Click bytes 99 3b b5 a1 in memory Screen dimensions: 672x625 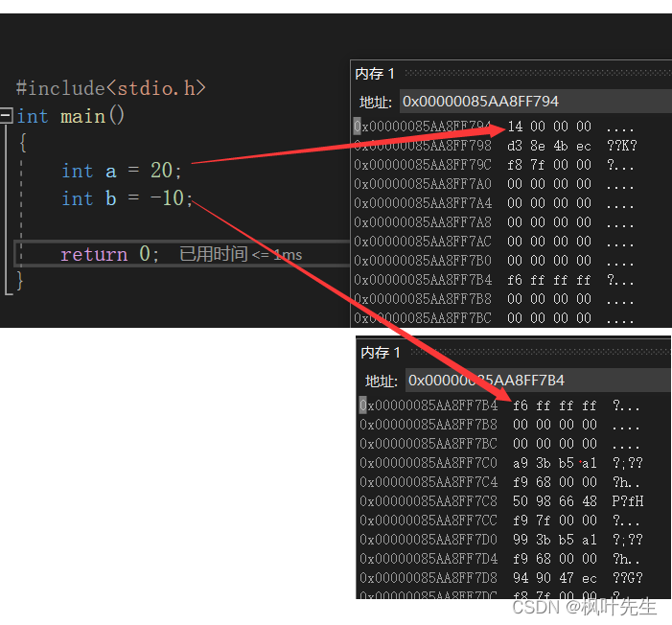coord(554,539)
